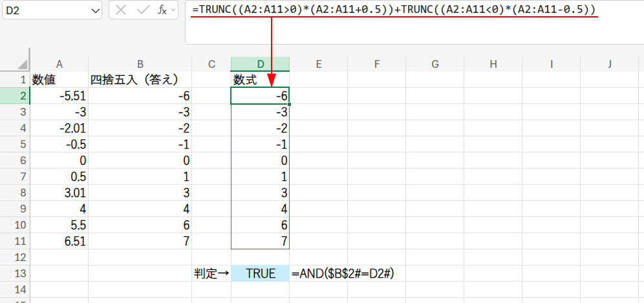Screen dimensions: 644x303
Task: Select row 2 header
Action: pos(15,96)
